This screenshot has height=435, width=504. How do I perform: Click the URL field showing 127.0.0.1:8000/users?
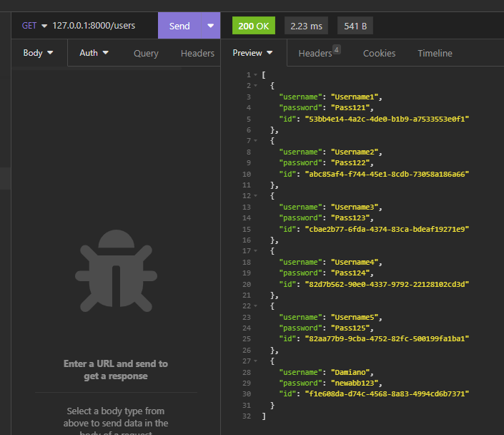coord(94,26)
